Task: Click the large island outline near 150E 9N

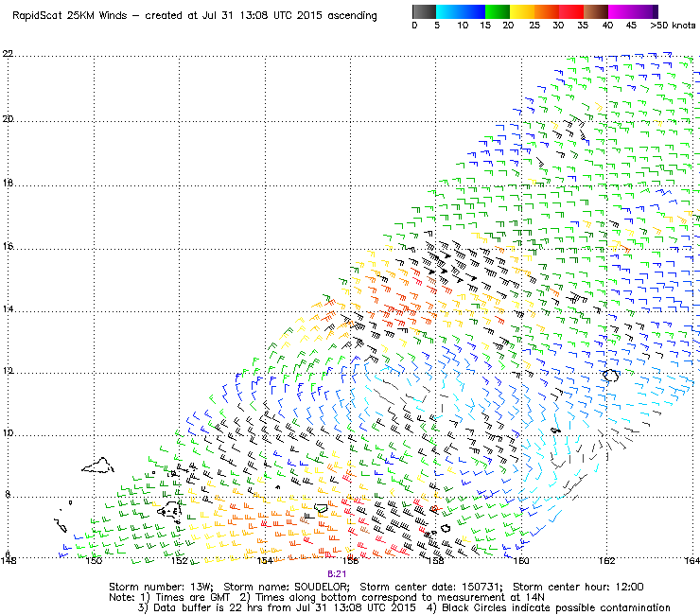Action: 97,466
